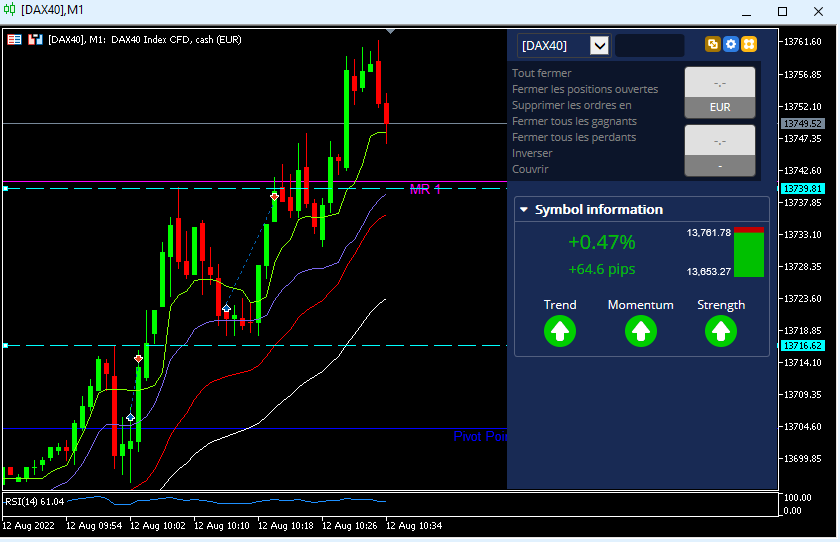This screenshot has height=542, width=840.
Task: Select the upper cyan dashed line's left handle
Action: tap(5, 189)
